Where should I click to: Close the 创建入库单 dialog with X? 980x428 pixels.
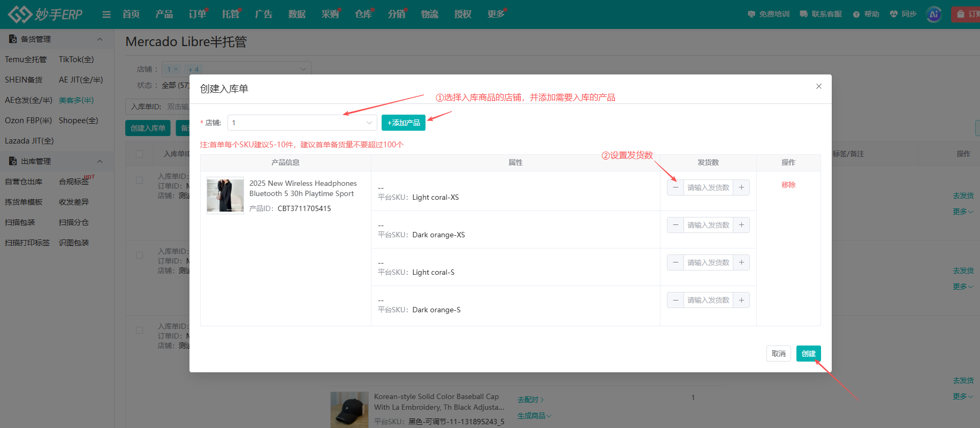point(819,86)
